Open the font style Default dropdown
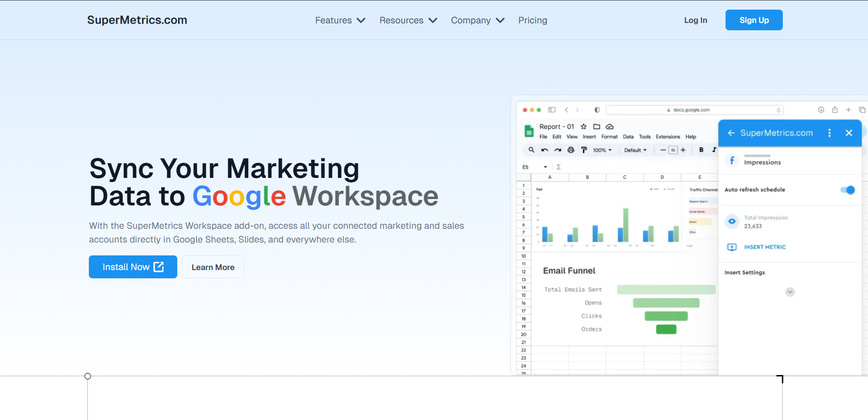The height and width of the screenshot is (420, 868). click(x=636, y=150)
